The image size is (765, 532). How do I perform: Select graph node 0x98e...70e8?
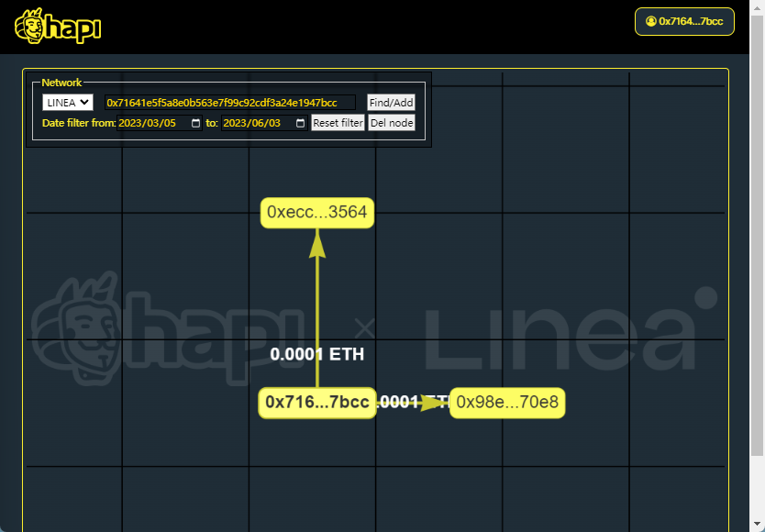(507, 403)
